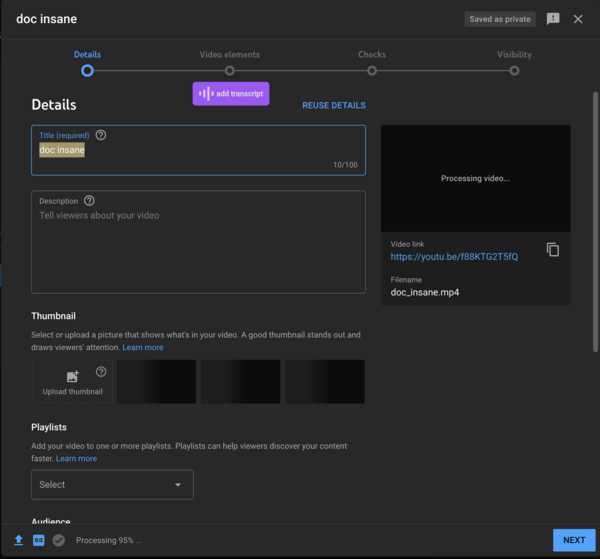Image resolution: width=600 pixels, height=559 pixels.
Task: Click into the Description text field
Action: tap(198, 250)
